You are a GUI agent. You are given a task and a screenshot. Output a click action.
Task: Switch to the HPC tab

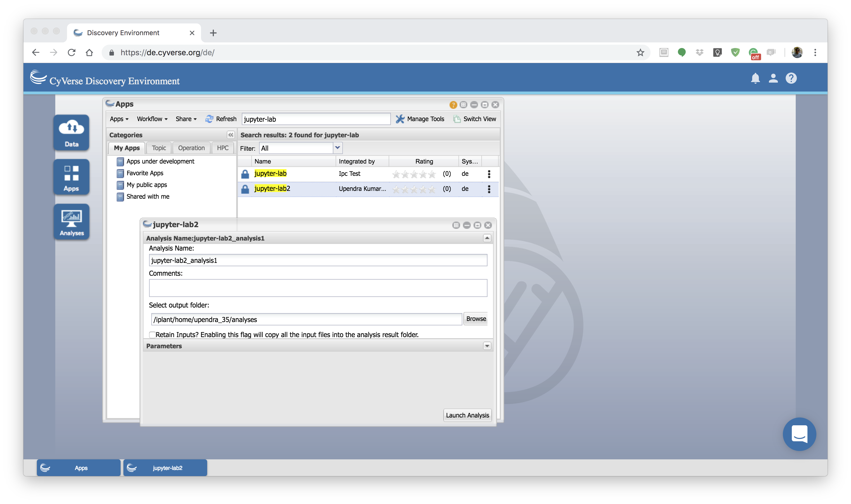pyautogui.click(x=223, y=148)
